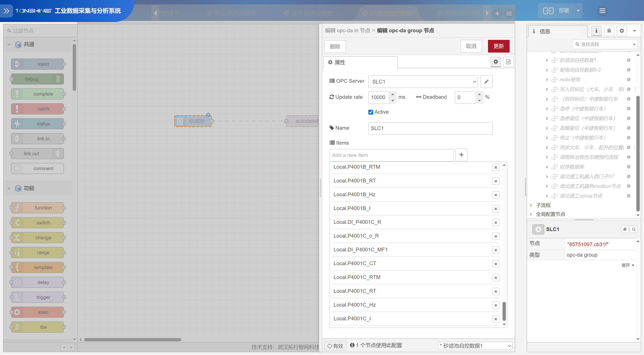Image resolution: width=644 pixels, height=355 pixels.
Task: Add new item with the plus button
Action: point(461,155)
